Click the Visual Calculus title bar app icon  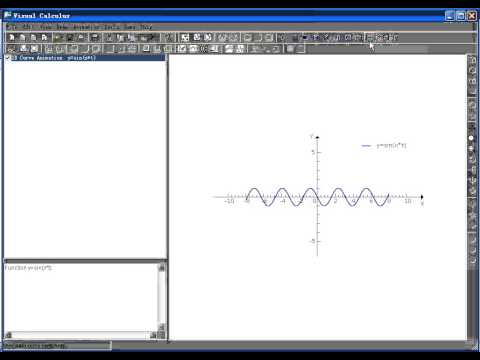(x=8, y=15)
